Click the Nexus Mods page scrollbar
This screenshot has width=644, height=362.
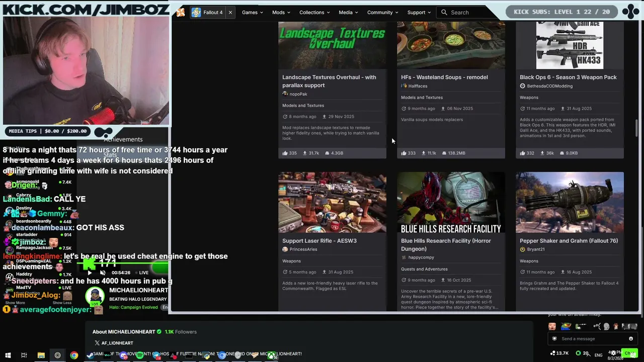click(637, 128)
